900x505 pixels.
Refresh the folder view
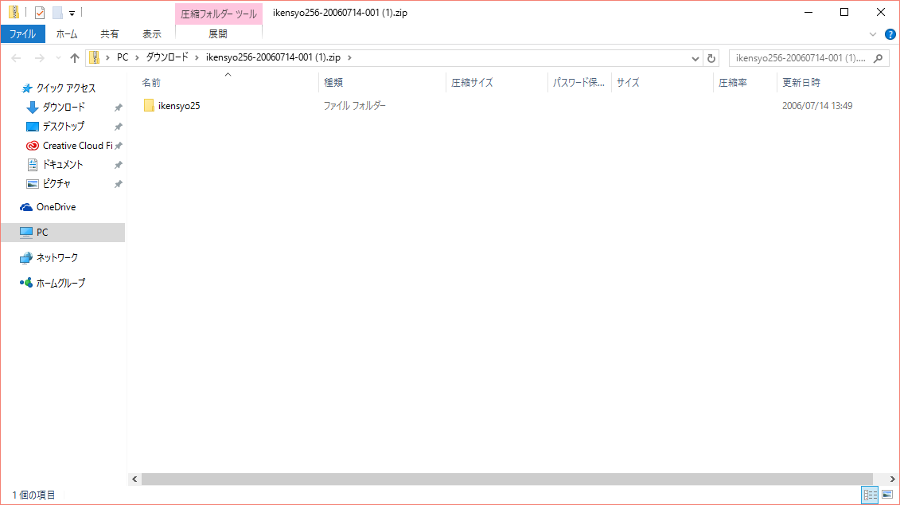pyautogui.click(x=711, y=58)
